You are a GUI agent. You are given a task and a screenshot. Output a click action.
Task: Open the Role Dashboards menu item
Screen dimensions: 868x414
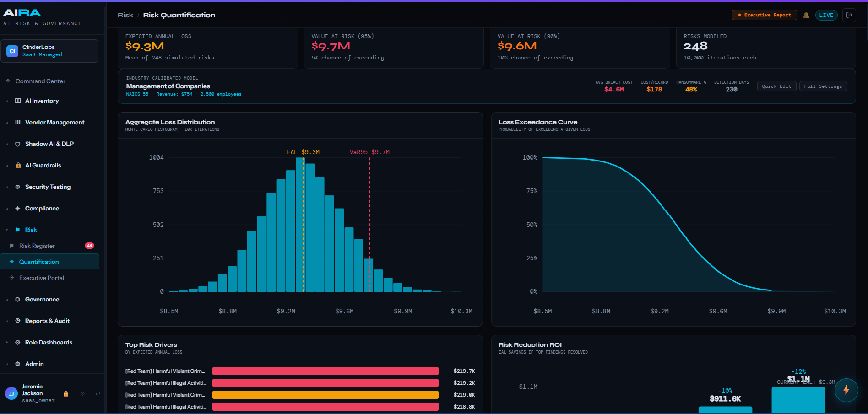49,342
